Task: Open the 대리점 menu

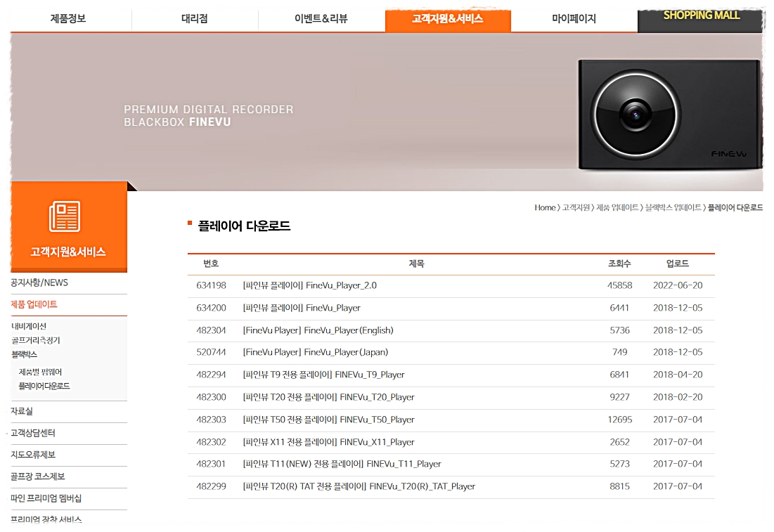Action: coord(195,19)
